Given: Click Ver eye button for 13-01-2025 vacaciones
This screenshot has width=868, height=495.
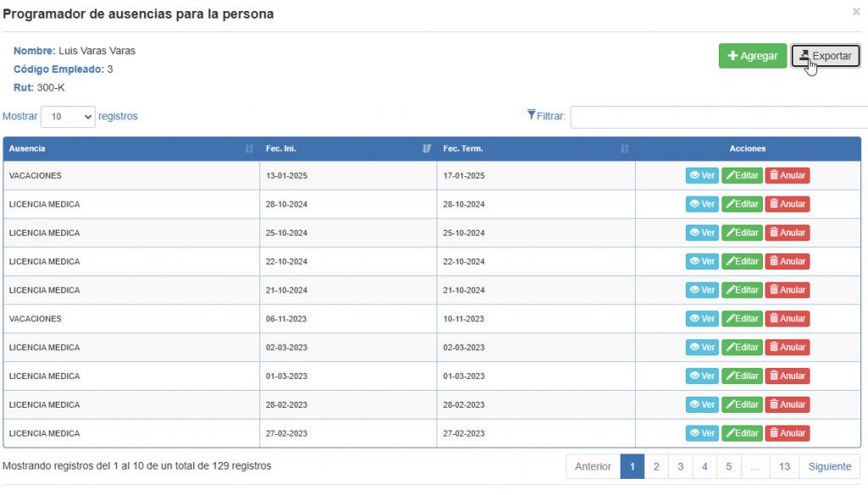Looking at the screenshot, I should point(702,175).
